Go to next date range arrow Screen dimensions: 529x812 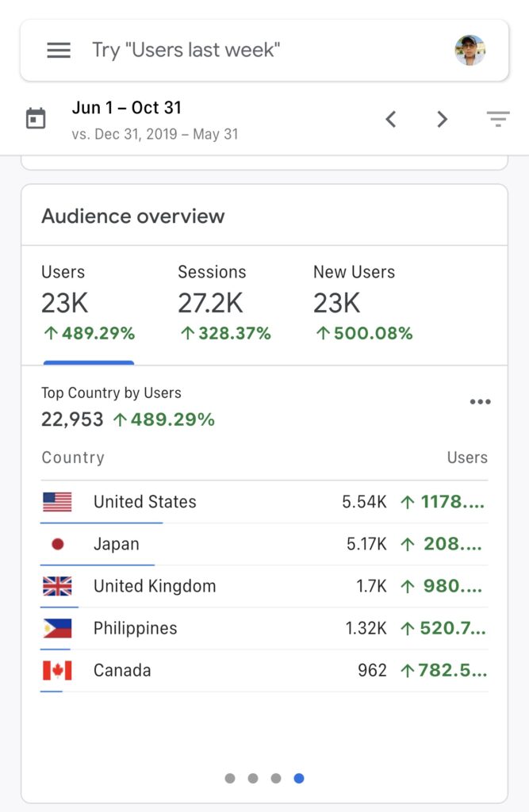[443, 120]
